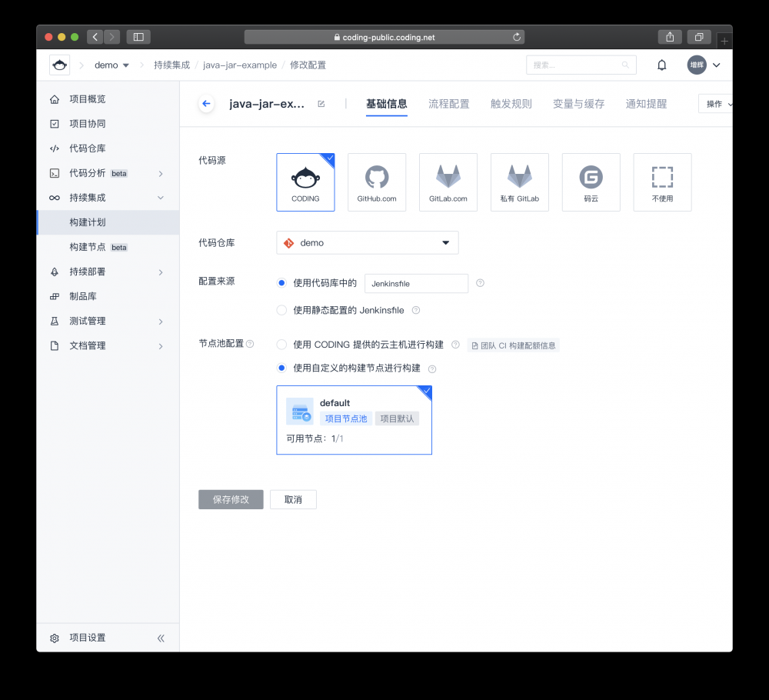Select the 码云 code source
The image size is (769, 700).
[591, 182]
